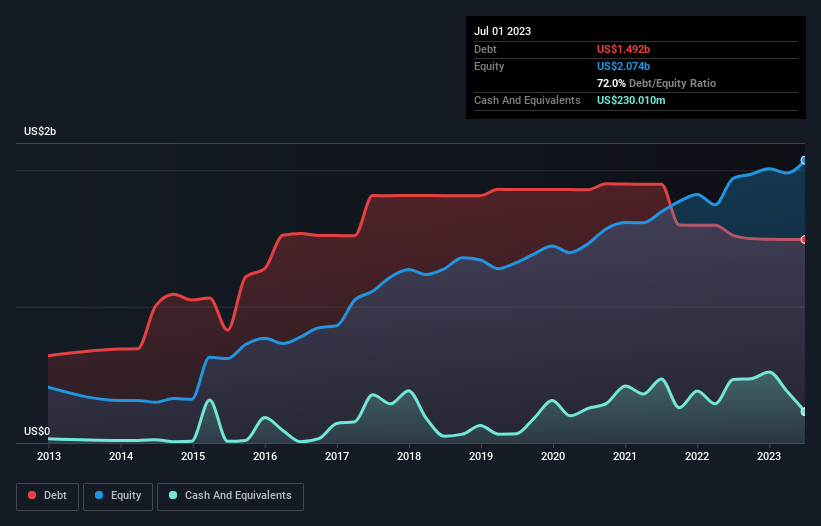Screen dimensions: 821x526
Task: Toggle the Equity series legend button
Action: click(x=118, y=496)
